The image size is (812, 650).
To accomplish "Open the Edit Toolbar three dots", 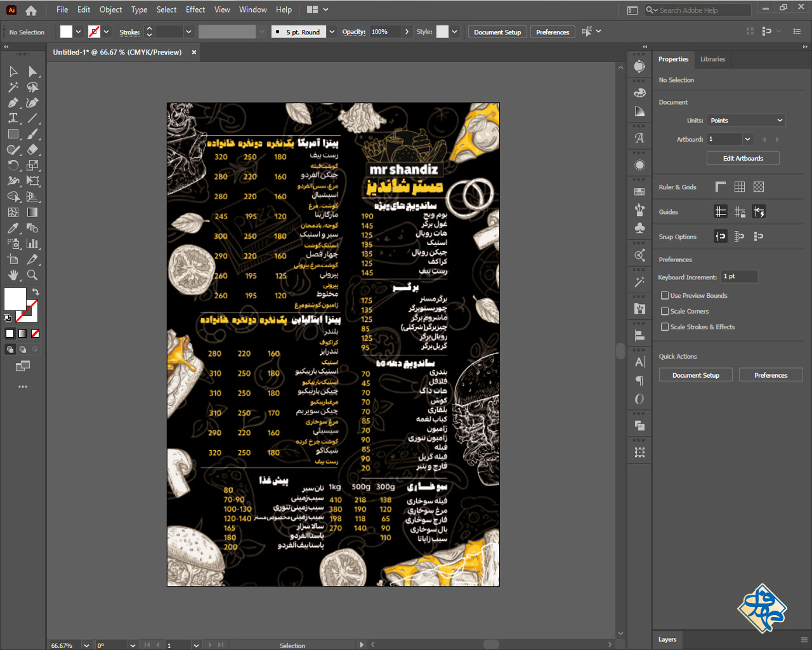I will (23, 387).
